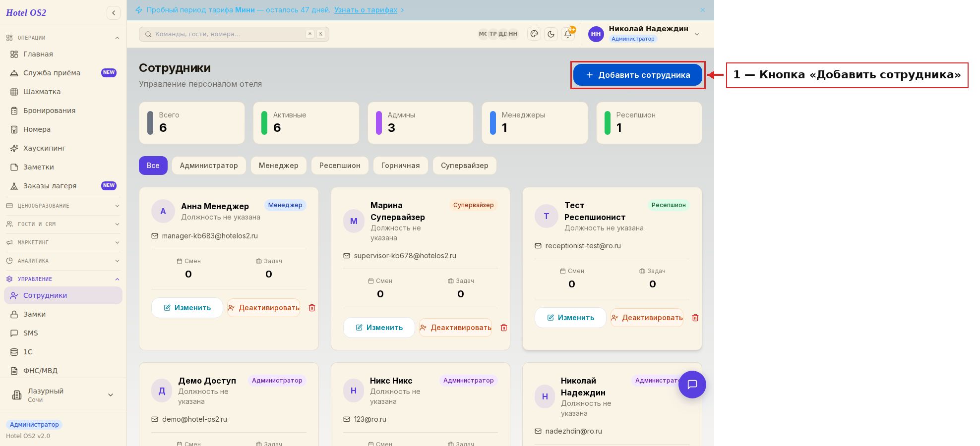Screen dimensions: 980x446
Task: Open Служба приёма section
Action: pos(63,73)
